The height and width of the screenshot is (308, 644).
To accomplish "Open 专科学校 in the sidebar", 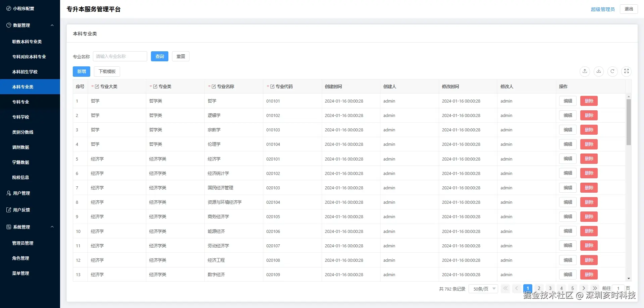I will (30, 117).
